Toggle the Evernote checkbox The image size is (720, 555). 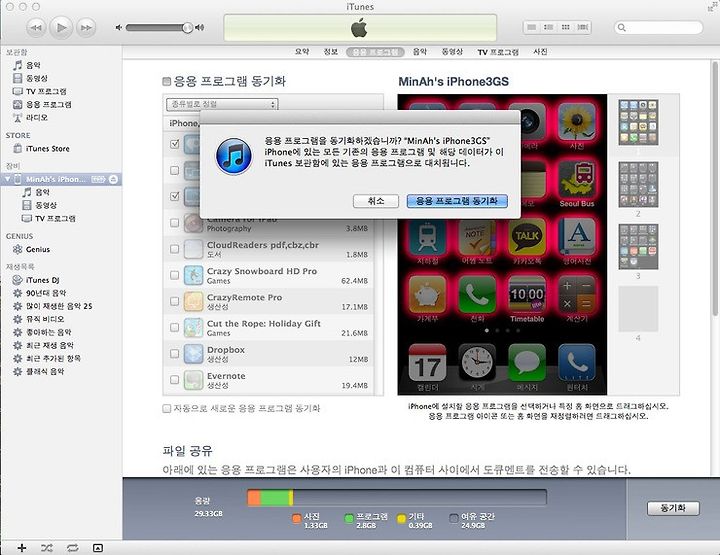(174, 380)
